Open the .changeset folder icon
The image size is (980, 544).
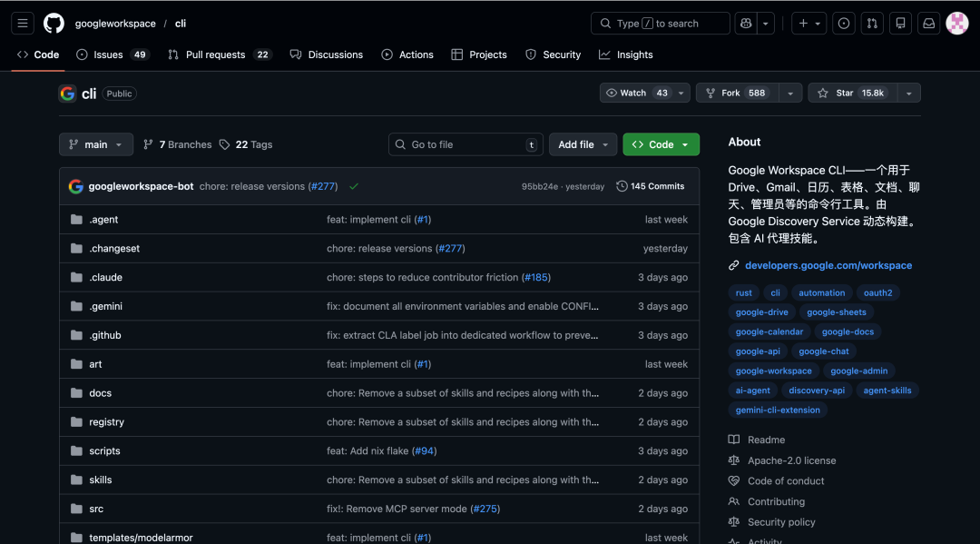pos(76,248)
